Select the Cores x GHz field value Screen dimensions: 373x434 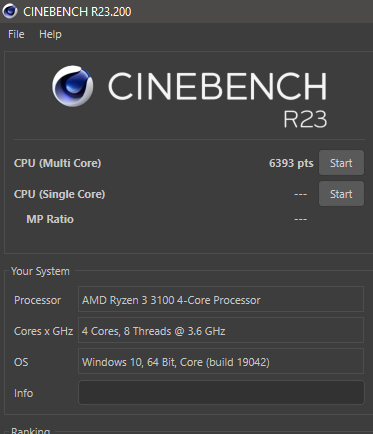tap(221, 330)
